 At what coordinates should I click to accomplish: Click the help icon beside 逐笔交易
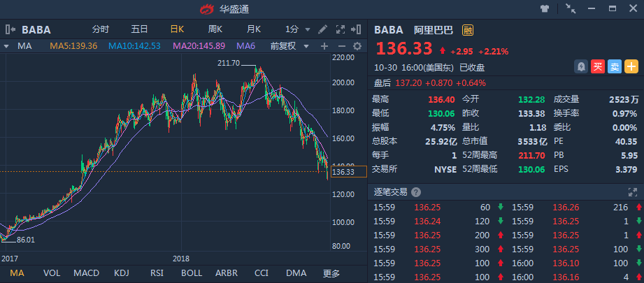(x=416, y=191)
